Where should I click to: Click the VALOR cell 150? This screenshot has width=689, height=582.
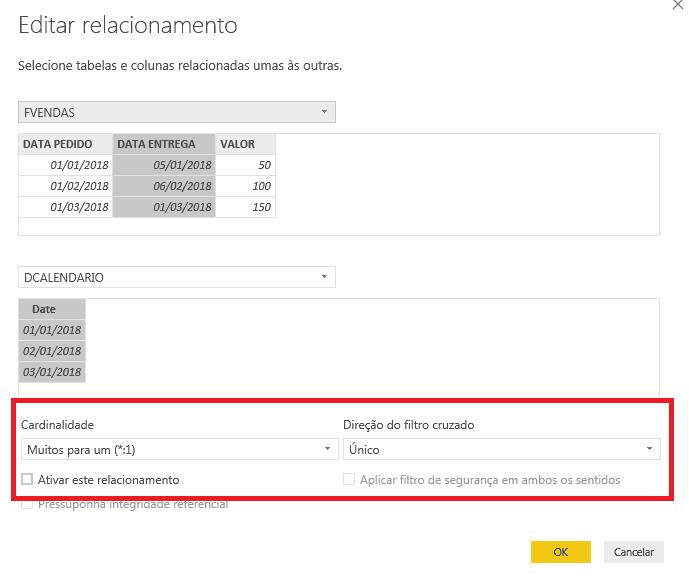point(245,207)
